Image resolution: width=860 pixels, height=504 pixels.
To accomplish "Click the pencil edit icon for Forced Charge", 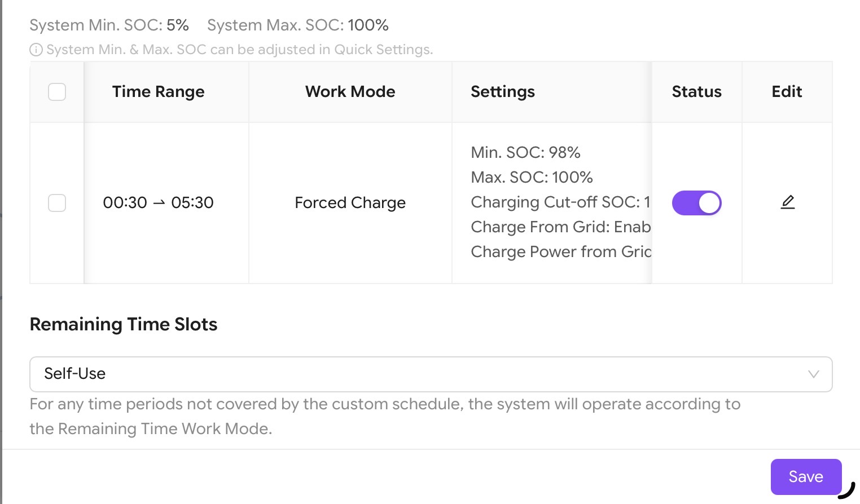I will click(x=787, y=202).
